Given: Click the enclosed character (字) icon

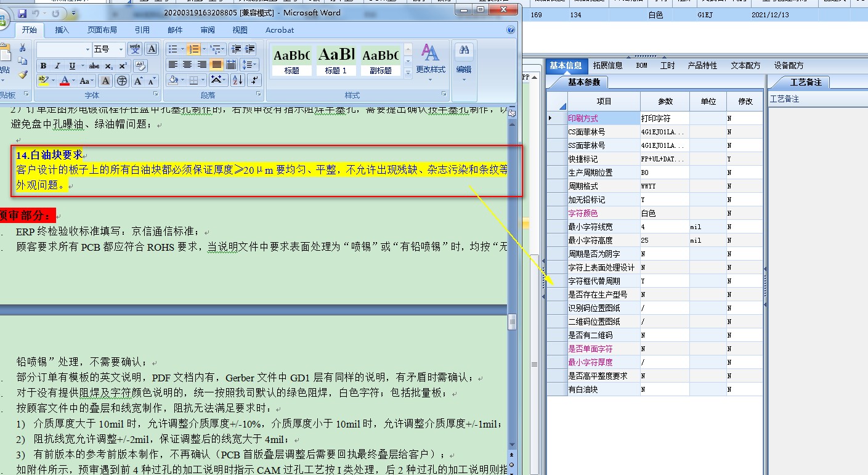Looking at the screenshot, I should pyautogui.click(x=122, y=81).
